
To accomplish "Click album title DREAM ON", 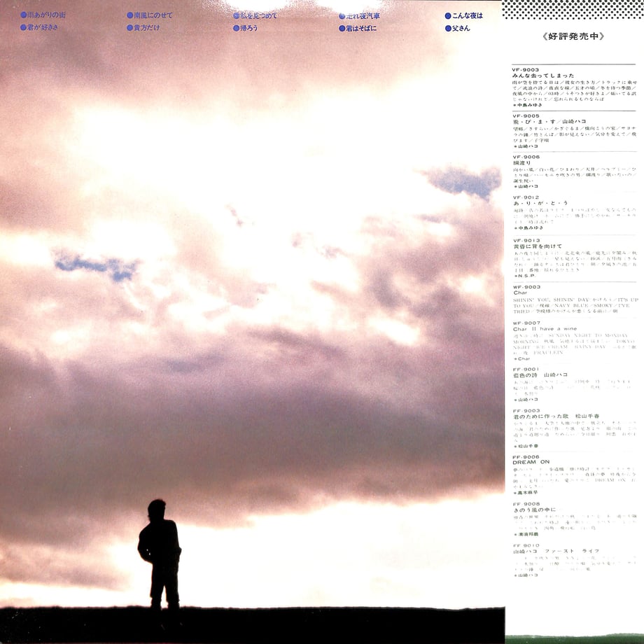I will point(531,462).
